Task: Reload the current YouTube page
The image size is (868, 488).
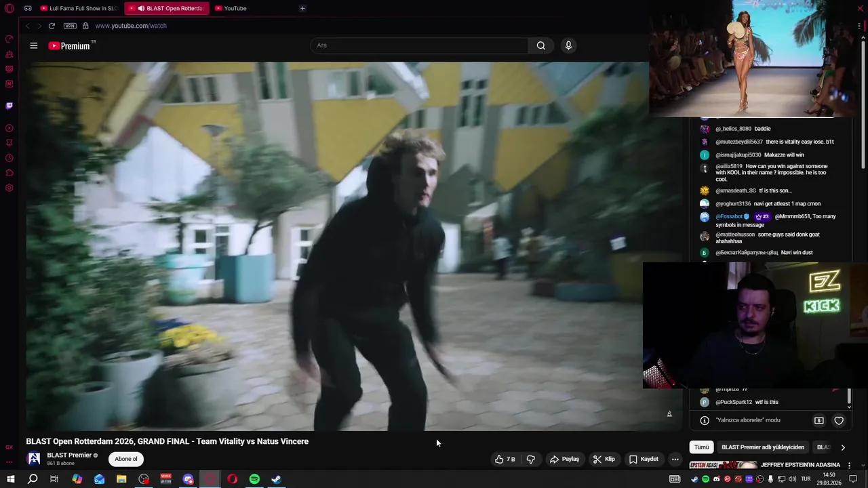Action: [x=52, y=26]
